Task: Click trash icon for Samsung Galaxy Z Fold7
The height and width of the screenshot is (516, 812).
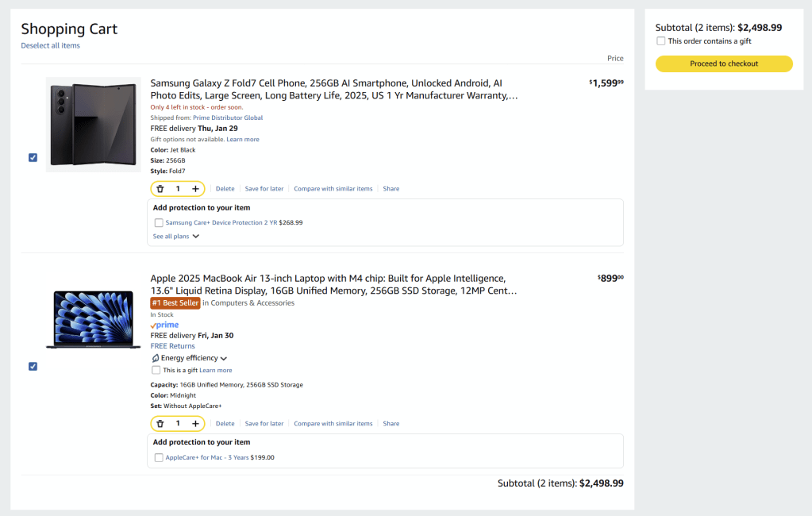Action: 160,189
